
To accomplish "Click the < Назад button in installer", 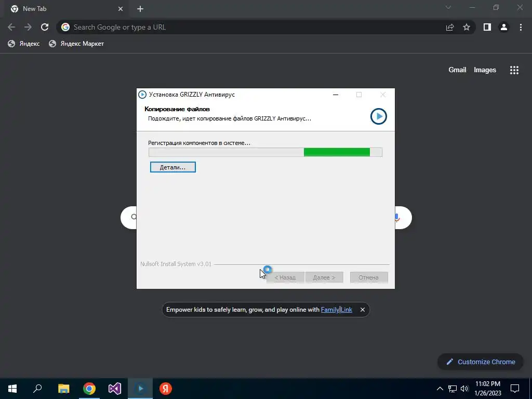I will click(x=285, y=277).
